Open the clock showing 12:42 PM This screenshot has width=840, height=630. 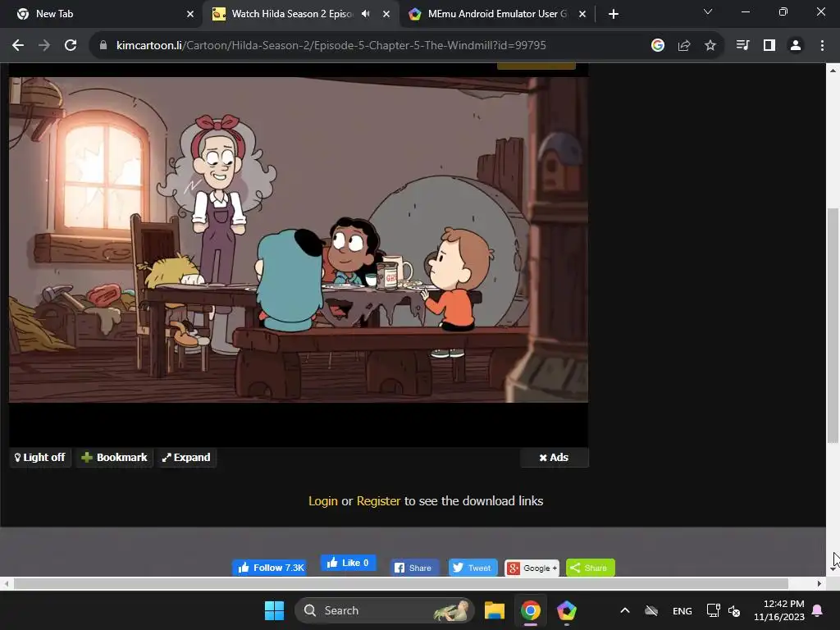click(779, 610)
